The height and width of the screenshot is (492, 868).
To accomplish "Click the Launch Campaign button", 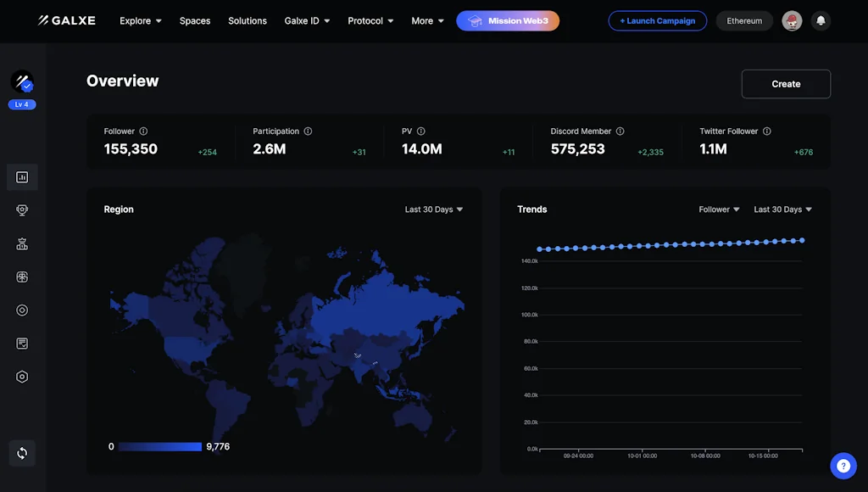I will point(657,21).
